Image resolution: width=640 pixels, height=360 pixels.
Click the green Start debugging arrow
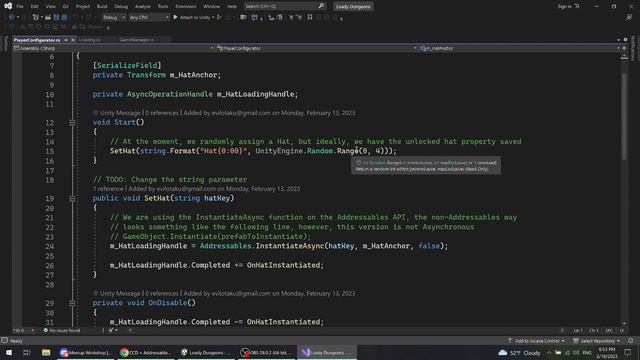click(x=176, y=18)
